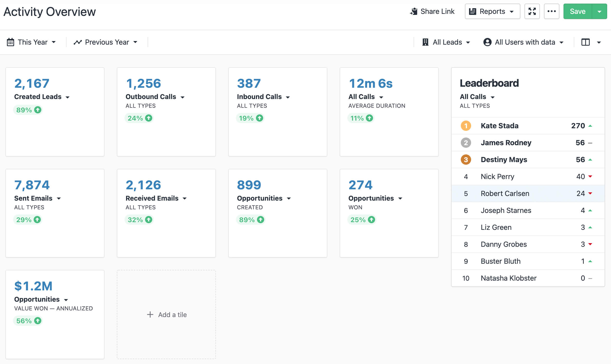Select Kate Stada leaderboard row
Image resolution: width=611 pixels, height=364 pixels.
(499, 126)
